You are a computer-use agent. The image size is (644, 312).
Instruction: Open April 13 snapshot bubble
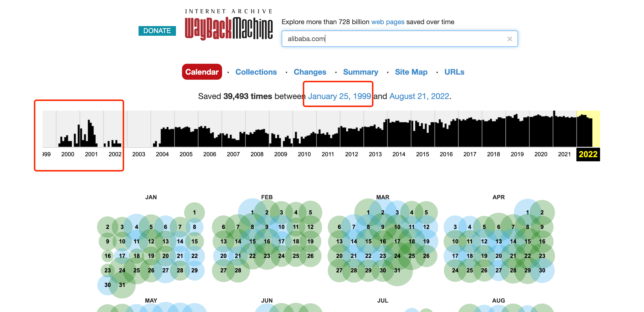[498, 241]
